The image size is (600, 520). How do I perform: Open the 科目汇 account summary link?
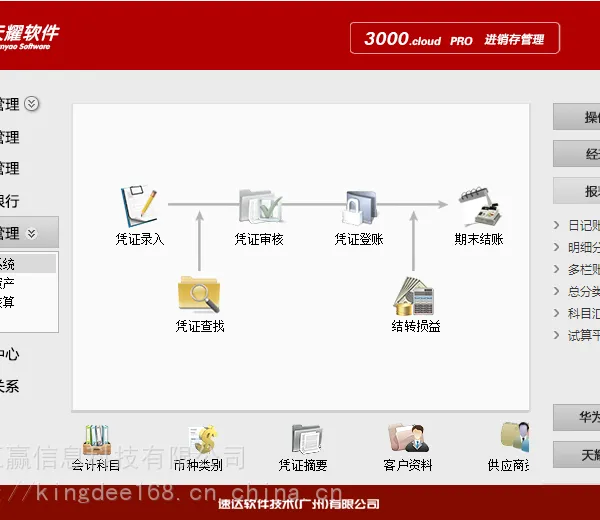[x=584, y=314]
